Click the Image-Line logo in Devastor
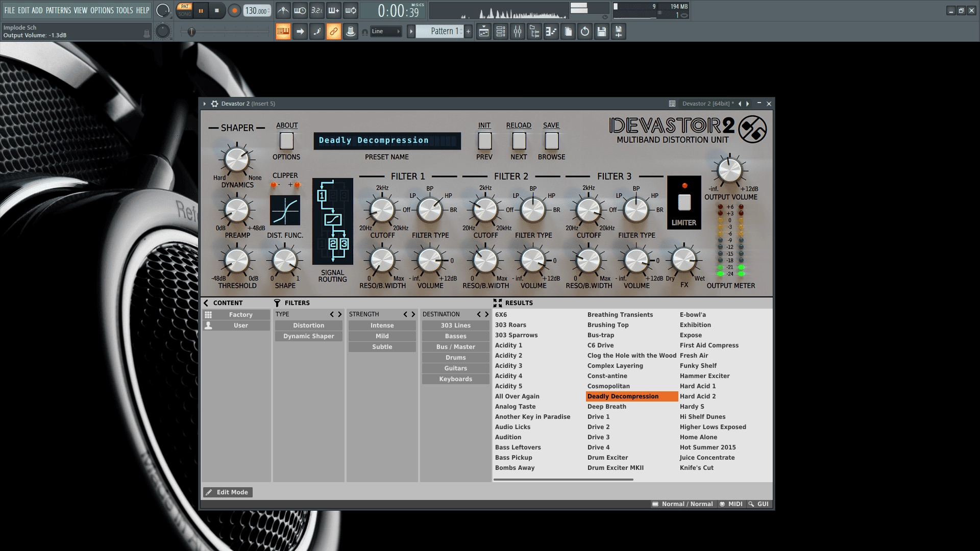Screen dimensions: 980x551 click(752, 130)
